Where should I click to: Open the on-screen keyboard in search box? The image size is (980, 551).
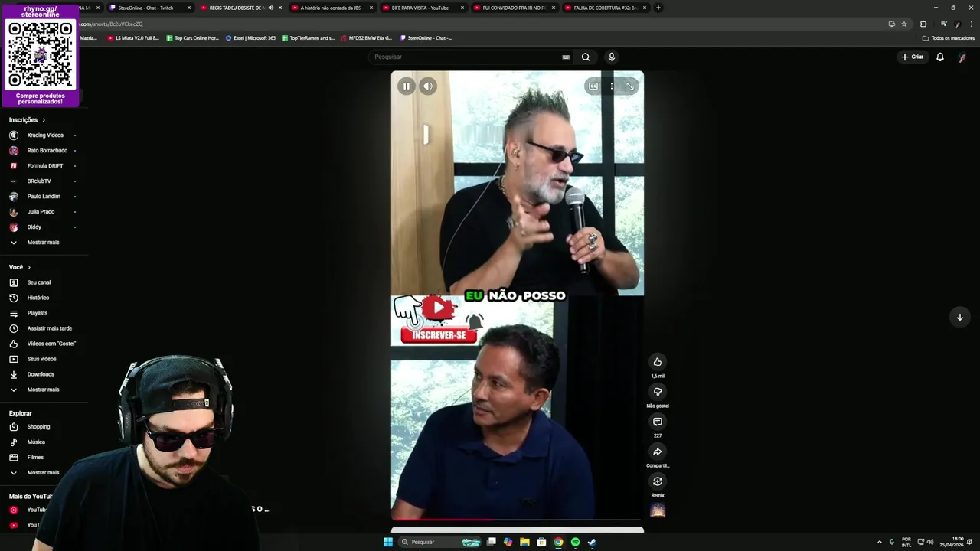click(566, 57)
